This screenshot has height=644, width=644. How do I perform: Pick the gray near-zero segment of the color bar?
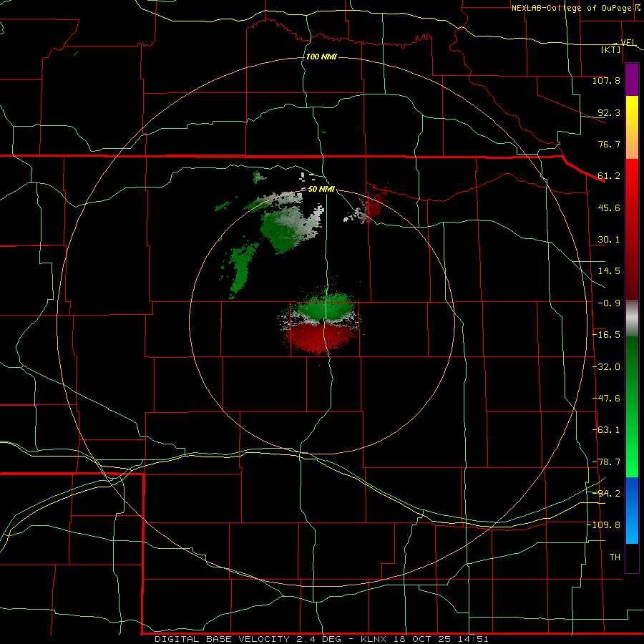[x=632, y=318]
